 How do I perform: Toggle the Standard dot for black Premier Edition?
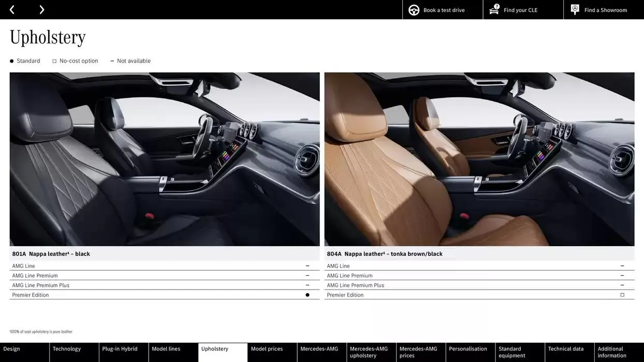point(307,294)
